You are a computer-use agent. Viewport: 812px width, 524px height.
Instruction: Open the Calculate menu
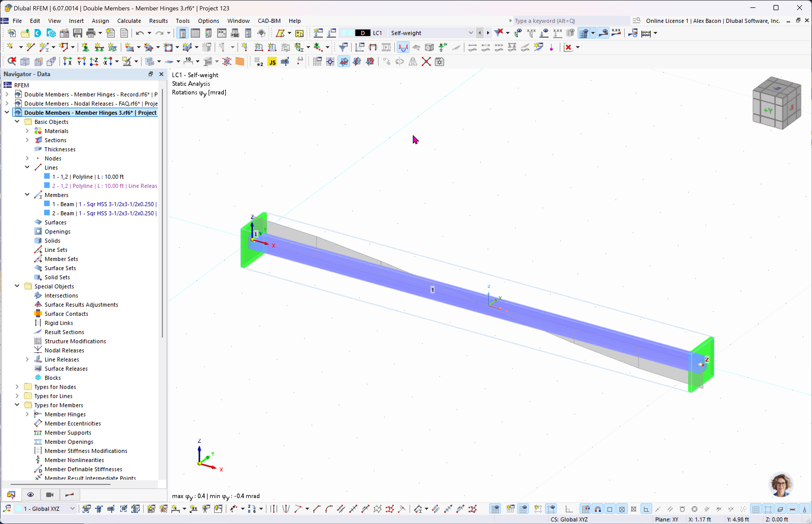point(129,21)
